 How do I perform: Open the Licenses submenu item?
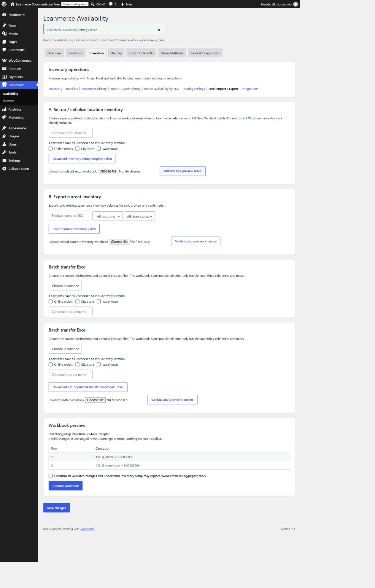8,100
